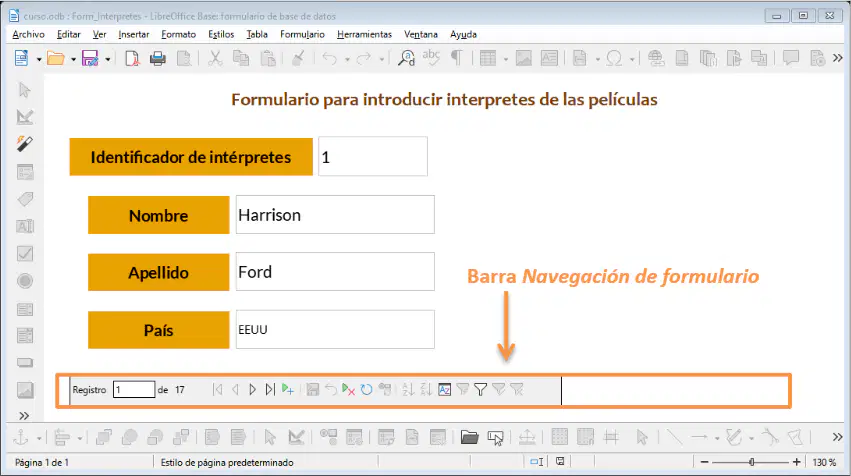
Task: Toggle design mode in bottom toolbar
Action: click(x=296, y=437)
